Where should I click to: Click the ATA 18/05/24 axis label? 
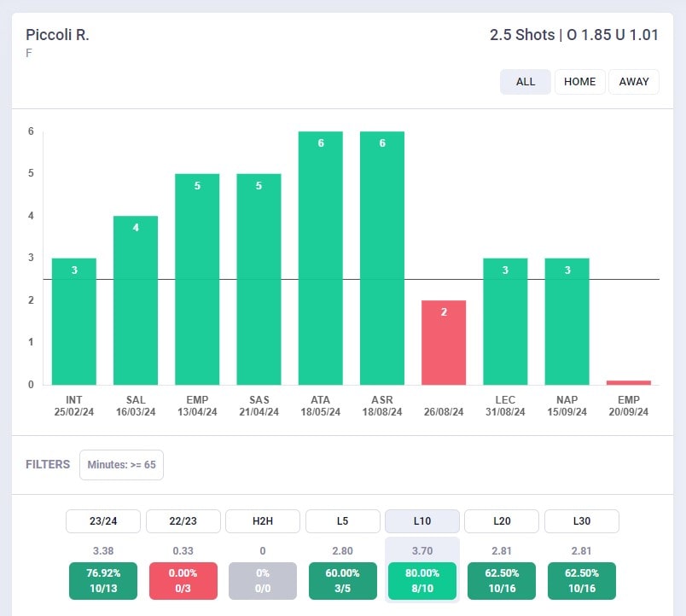pos(321,405)
